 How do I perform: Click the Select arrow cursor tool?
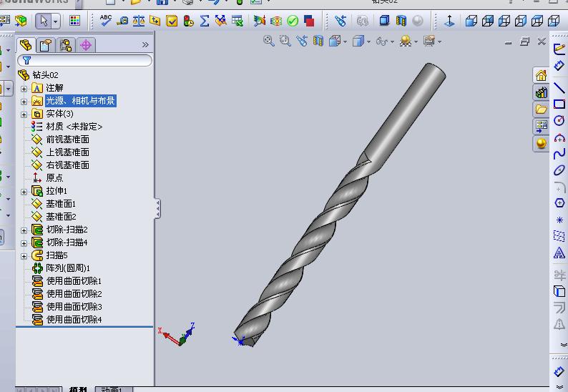click(x=44, y=21)
